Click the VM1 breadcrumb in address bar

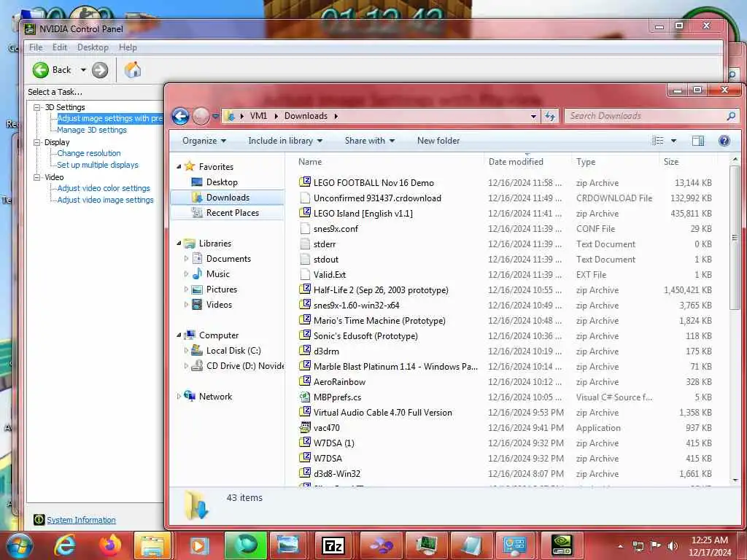[259, 116]
